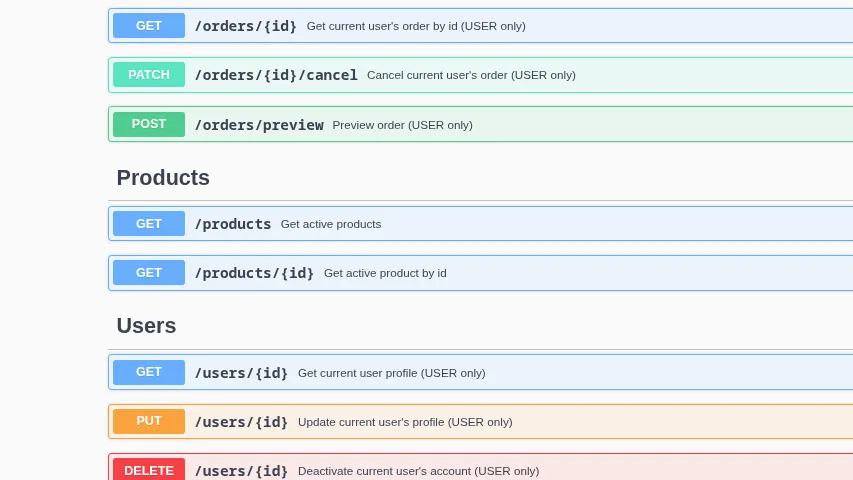Click the red DELETE method badge
Image resolution: width=853 pixels, height=480 pixels.
coord(149,470)
